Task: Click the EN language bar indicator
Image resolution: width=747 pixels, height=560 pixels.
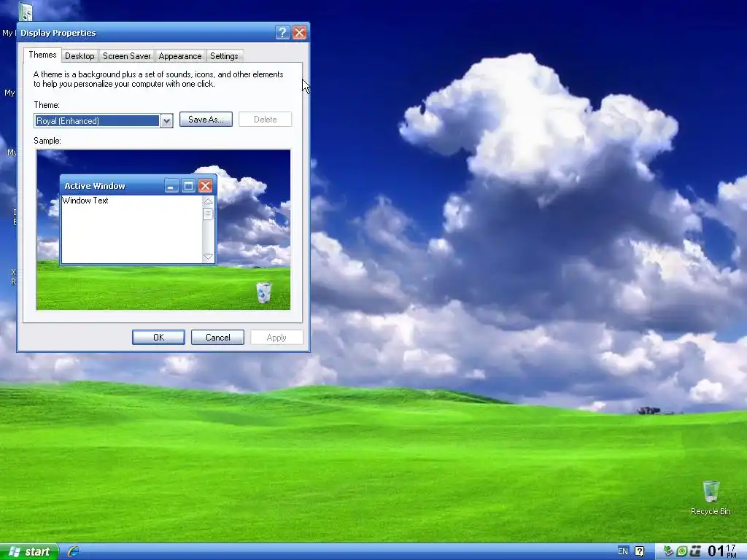Action: tap(622, 551)
